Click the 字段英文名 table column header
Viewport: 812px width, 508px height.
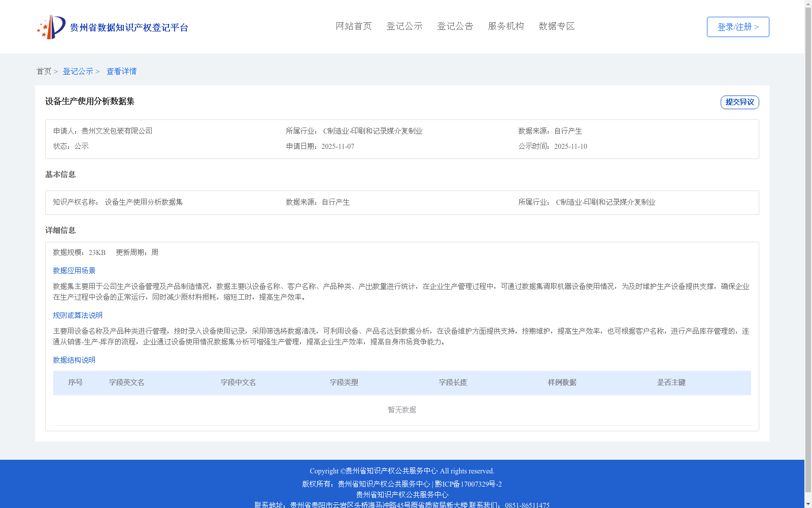(x=126, y=383)
